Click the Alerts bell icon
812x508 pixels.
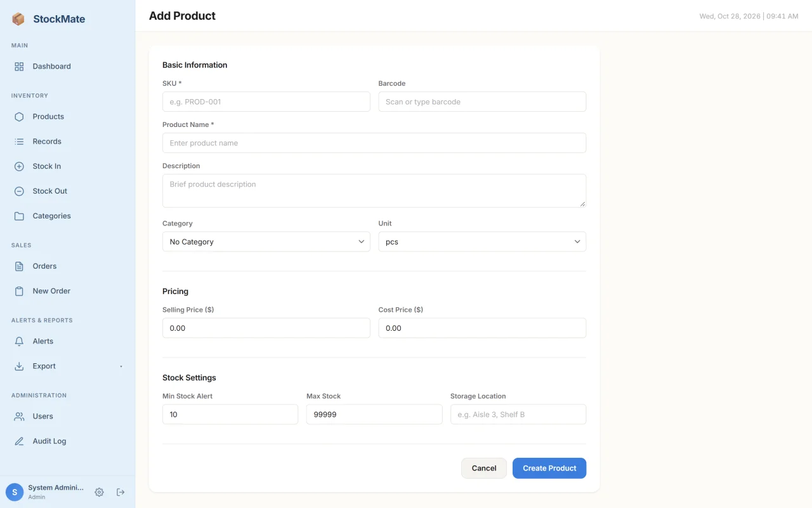(19, 341)
